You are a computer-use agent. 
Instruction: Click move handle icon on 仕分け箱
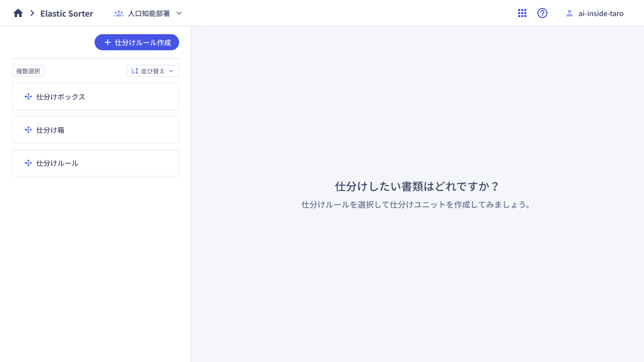28,130
